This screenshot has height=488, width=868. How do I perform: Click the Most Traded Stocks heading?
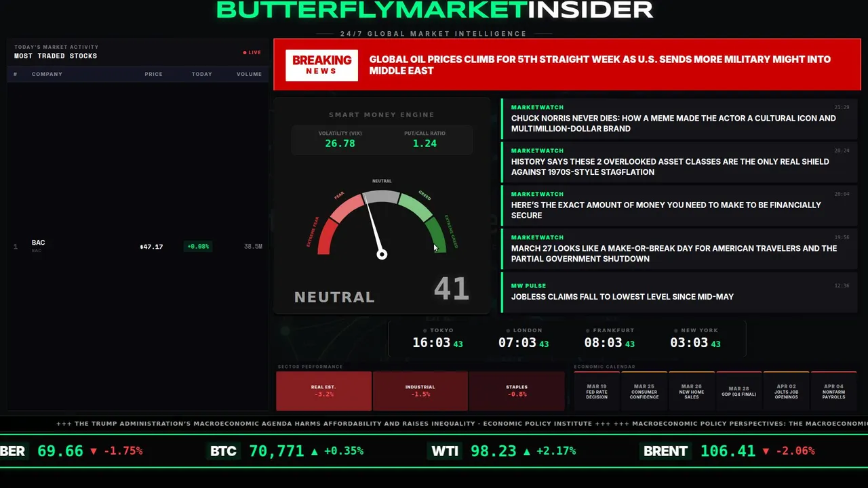(56, 56)
